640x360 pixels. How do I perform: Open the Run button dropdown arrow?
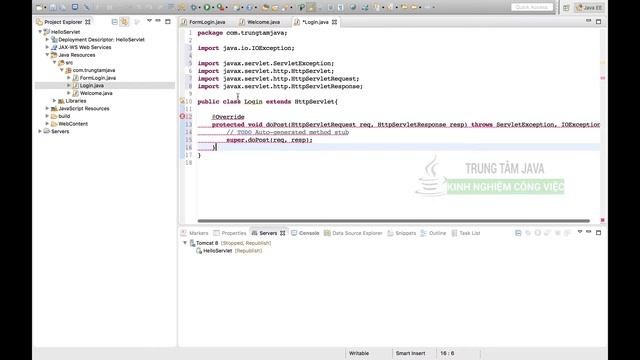click(x=213, y=8)
